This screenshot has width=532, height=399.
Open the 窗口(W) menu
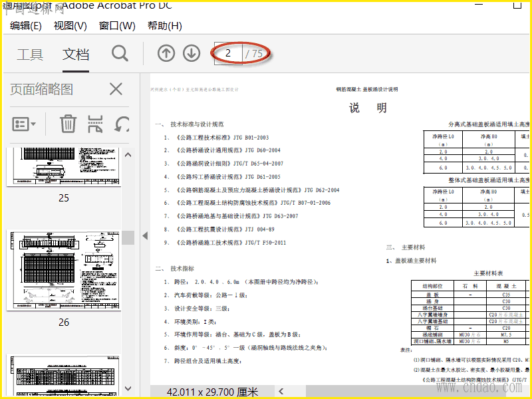[x=117, y=26]
